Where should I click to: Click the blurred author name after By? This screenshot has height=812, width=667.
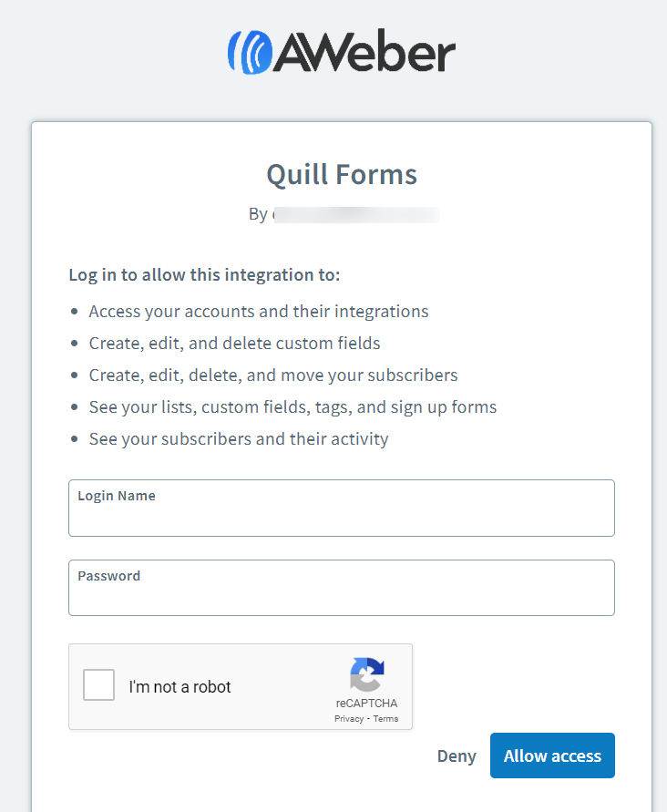tap(356, 214)
